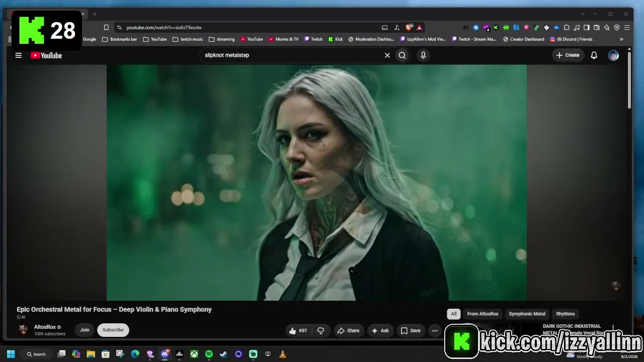
Task: Click the Create button
Action: (x=568, y=55)
